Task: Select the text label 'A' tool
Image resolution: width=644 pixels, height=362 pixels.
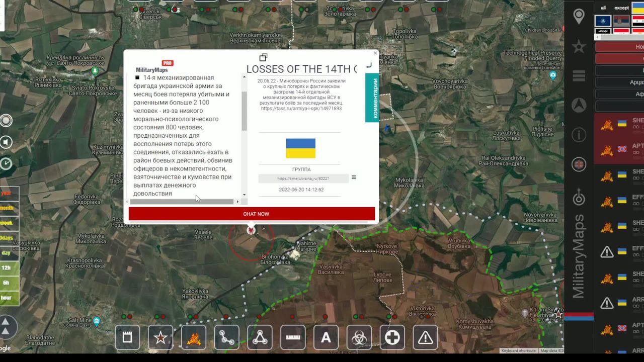Action: pyautogui.click(x=326, y=337)
